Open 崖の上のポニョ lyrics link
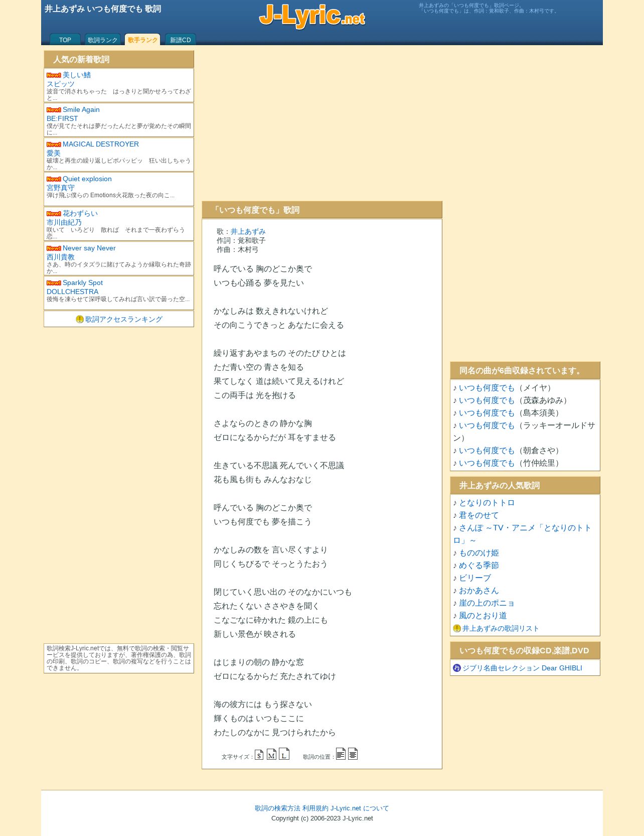The height and width of the screenshot is (836, 644). [x=487, y=603]
